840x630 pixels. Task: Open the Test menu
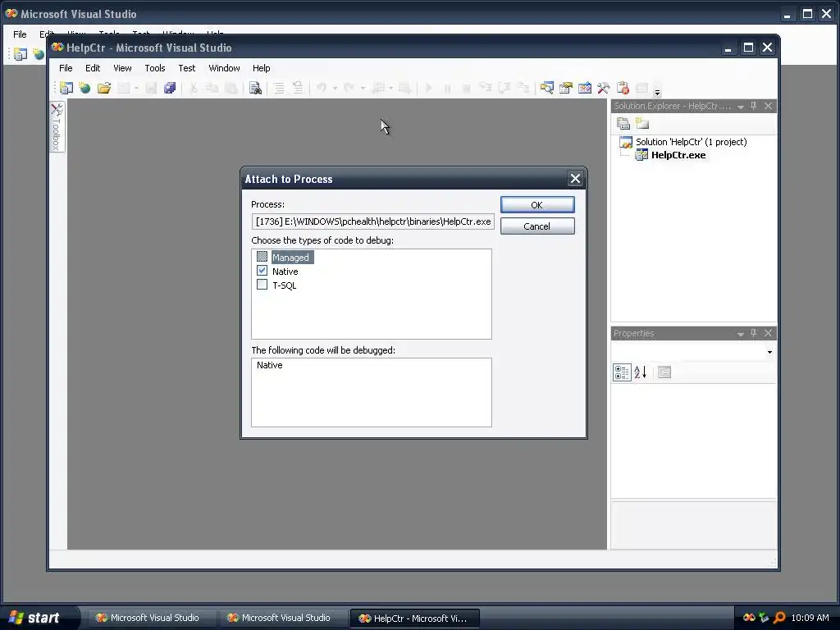tap(186, 68)
